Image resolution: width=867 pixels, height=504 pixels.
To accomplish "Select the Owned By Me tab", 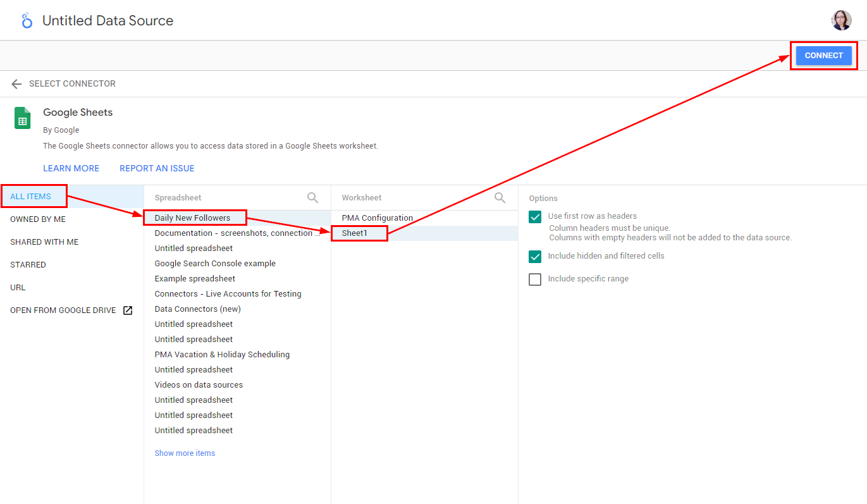I will pyautogui.click(x=38, y=219).
